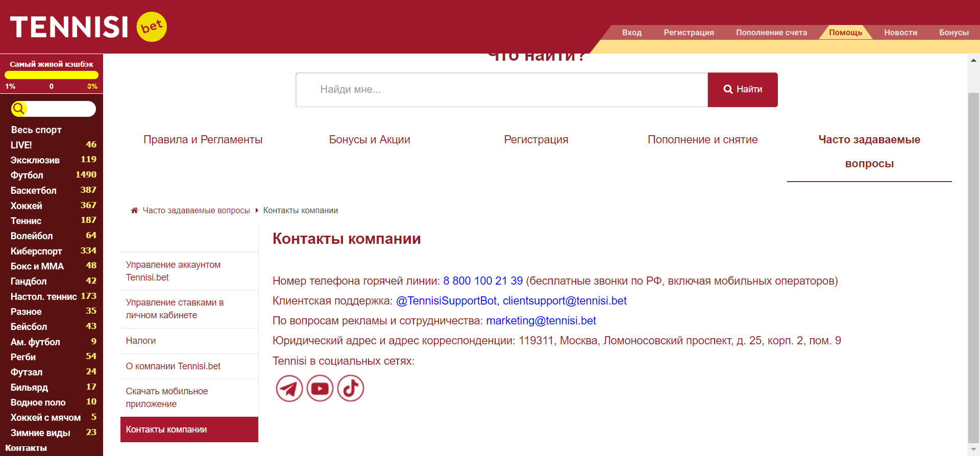Select Весь спорт in sidebar
Screen dimensions: 980x456
pyautogui.click(x=36, y=130)
